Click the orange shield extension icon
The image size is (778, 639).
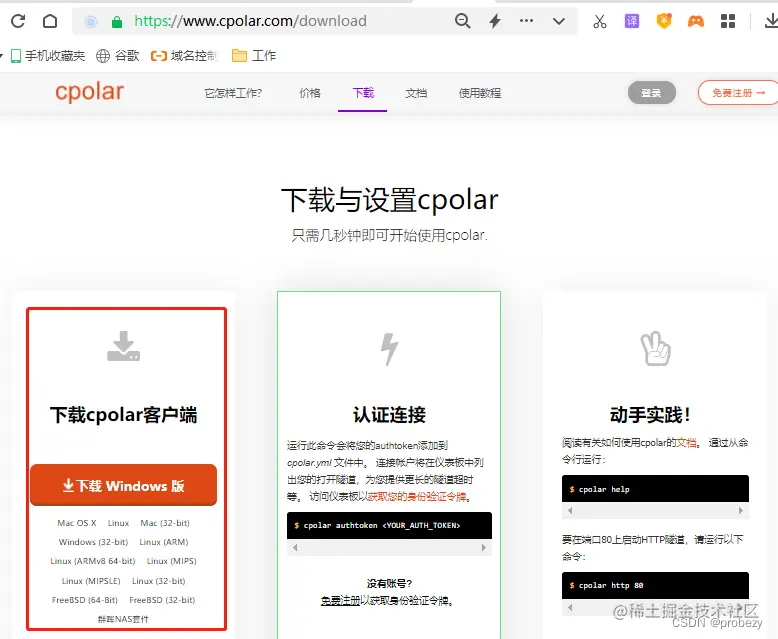[x=663, y=21]
